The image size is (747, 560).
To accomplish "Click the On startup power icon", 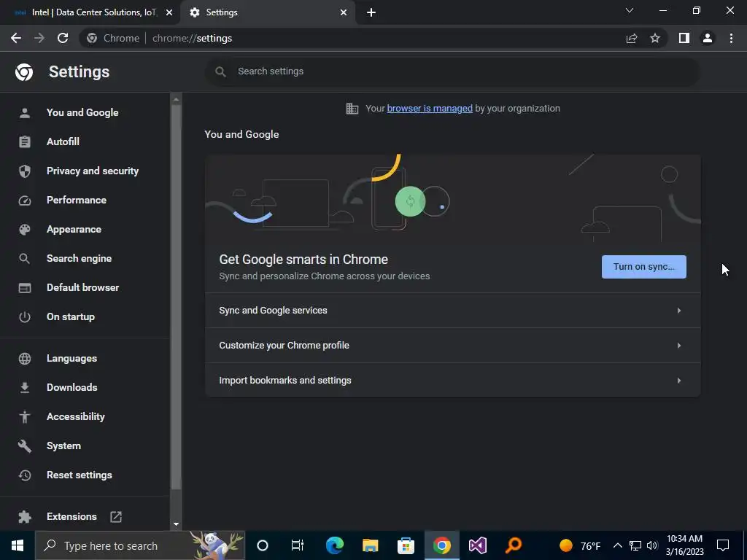I will tap(24, 317).
